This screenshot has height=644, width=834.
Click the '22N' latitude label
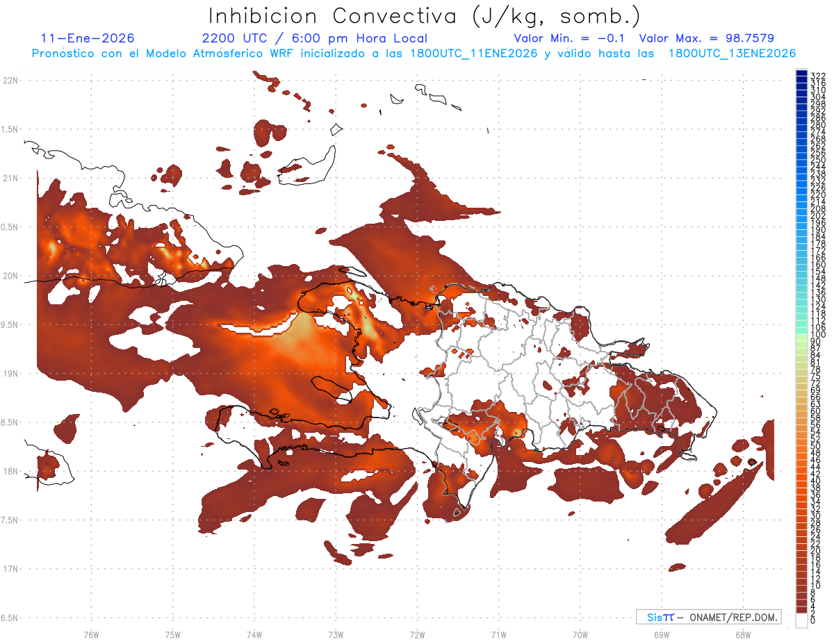pyautogui.click(x=10, y=81)
